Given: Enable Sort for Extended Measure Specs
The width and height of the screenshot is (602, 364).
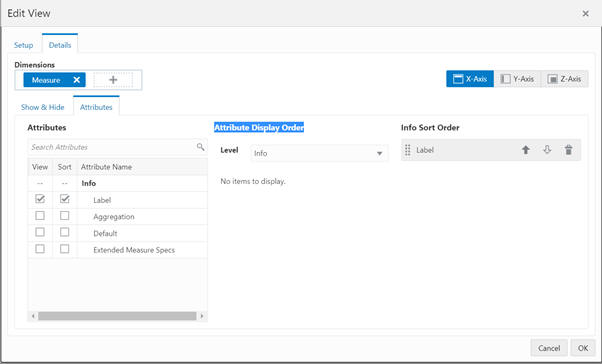Looking at the screenshot, I should click(64, 249).
